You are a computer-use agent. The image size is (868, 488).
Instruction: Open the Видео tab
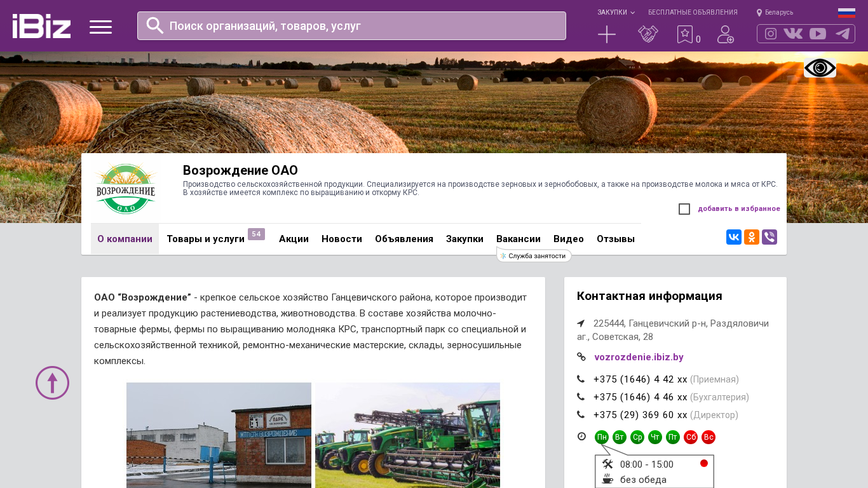coord(569,239)
